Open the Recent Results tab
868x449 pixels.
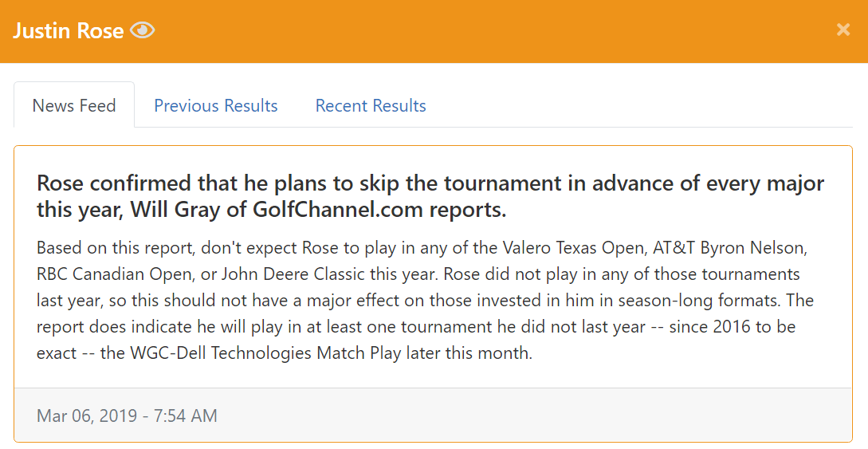[371, 105]
